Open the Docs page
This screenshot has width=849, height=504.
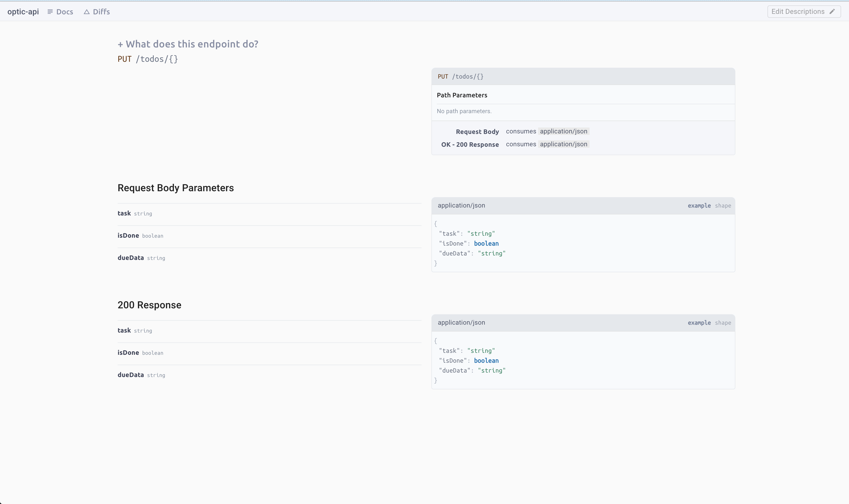point(64,11)
